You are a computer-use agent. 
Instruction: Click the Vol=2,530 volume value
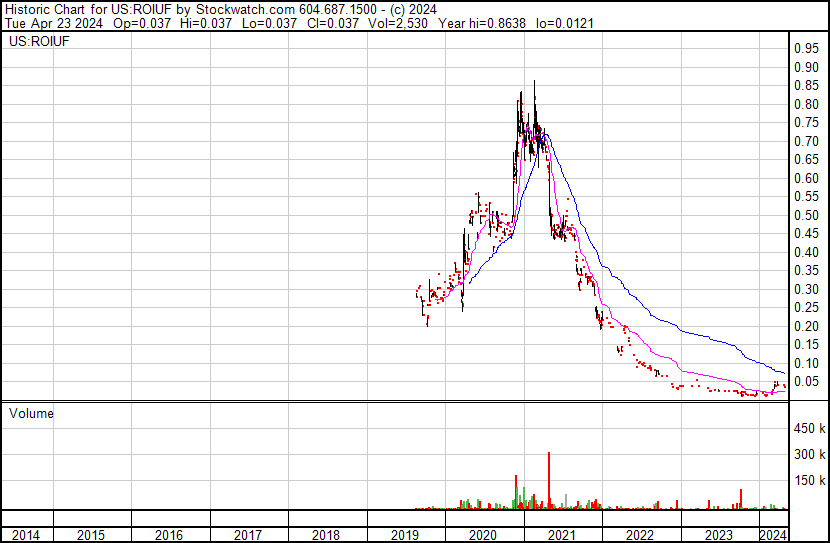(398, 23)
